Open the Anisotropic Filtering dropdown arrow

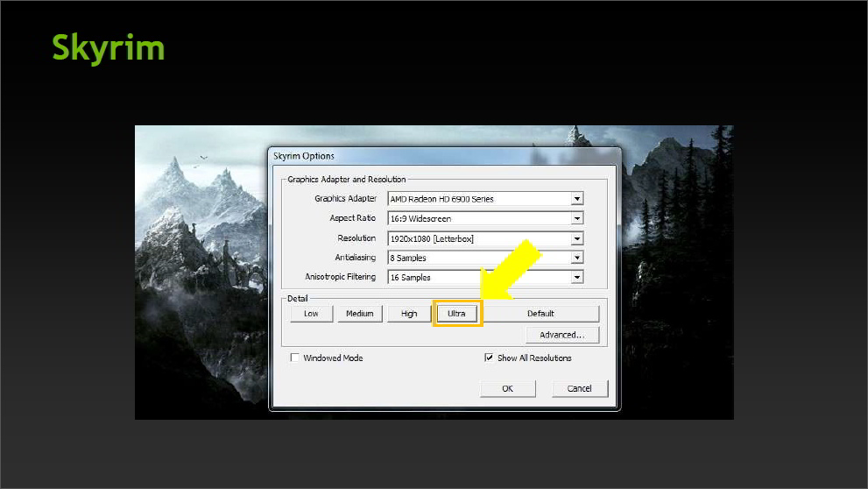(577, 277)
